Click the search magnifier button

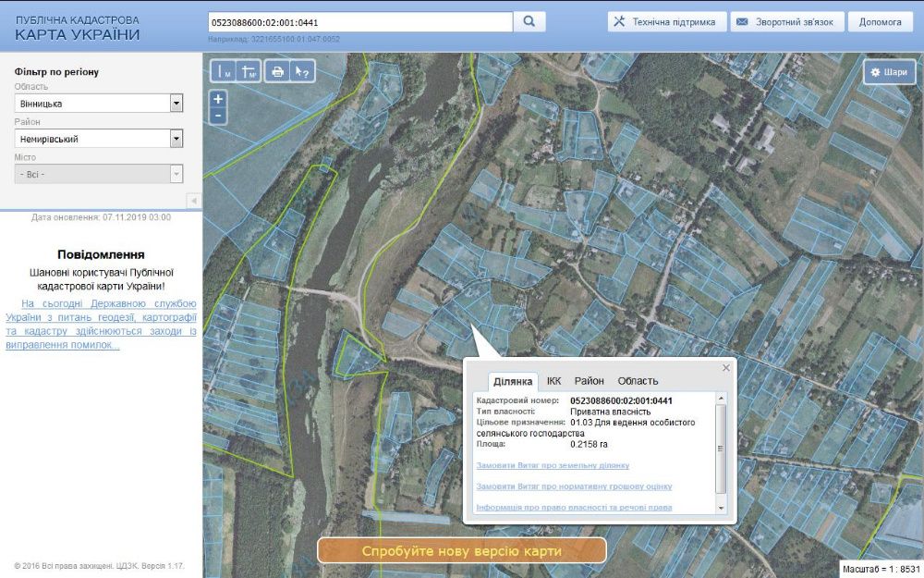(529, 22)
